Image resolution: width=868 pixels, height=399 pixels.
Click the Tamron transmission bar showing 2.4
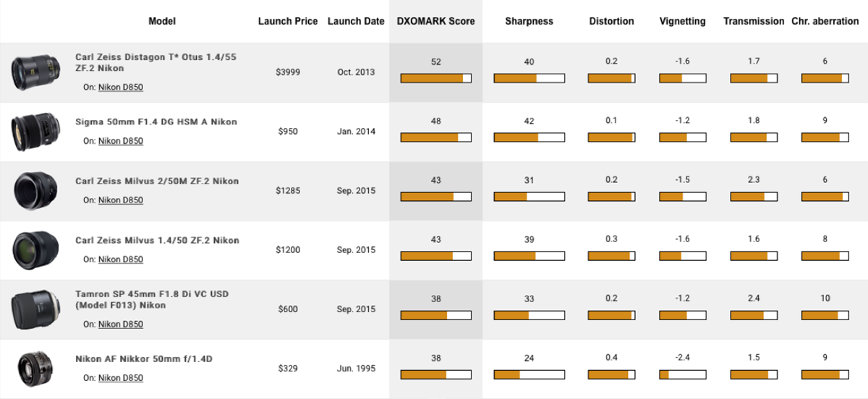(x=754, y=315)
